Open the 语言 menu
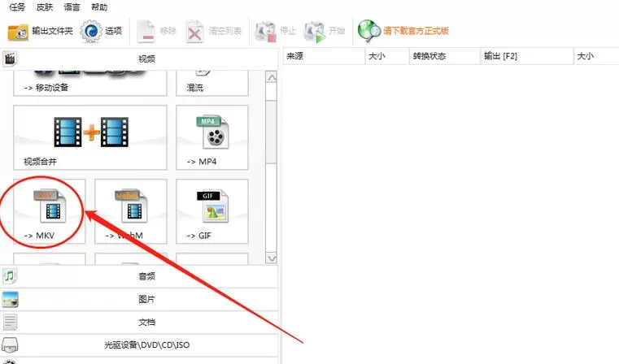The width and height of the screenshot is (619, 364). coord(72,6)
